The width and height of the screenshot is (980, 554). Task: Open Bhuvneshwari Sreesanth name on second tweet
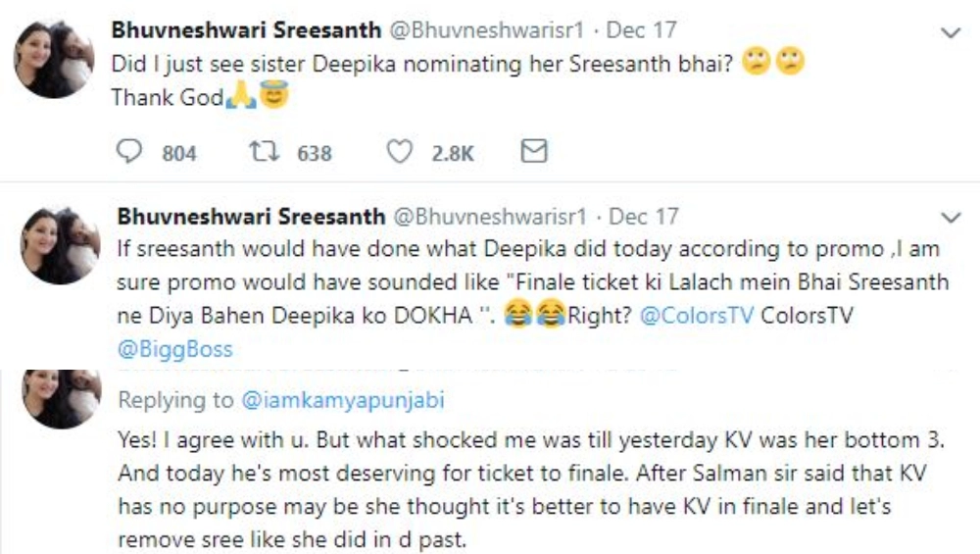coord(250,216)
